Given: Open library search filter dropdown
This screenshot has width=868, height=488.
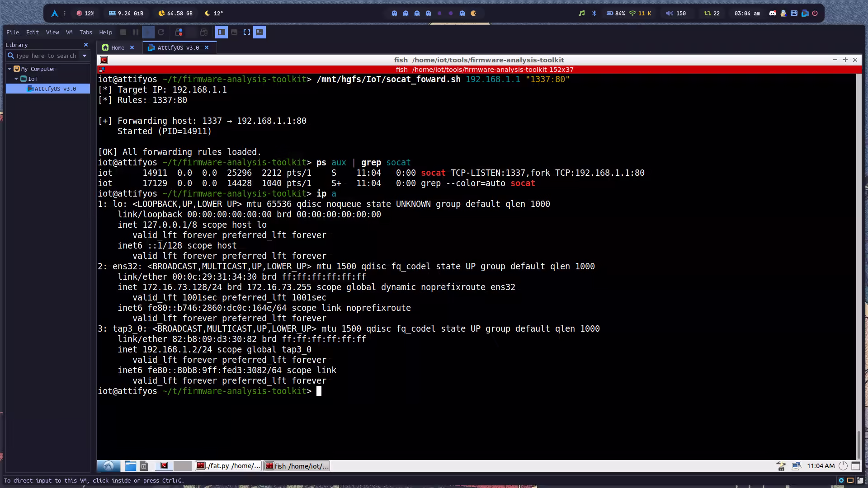Looking at the screenshot, I should 85,56.
